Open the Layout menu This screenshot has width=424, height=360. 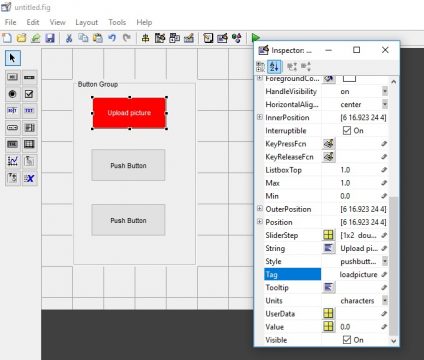[x=86, y=22]
